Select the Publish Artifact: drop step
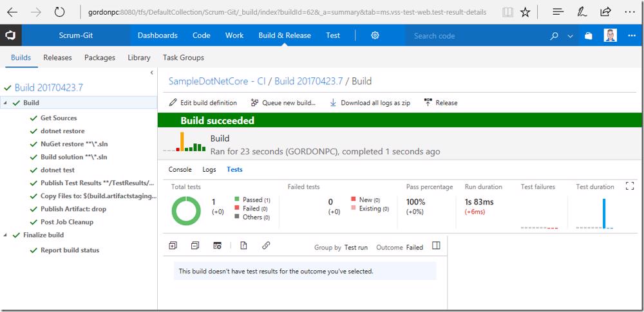Viewport: 644px width, 312px height. pyautogui.click(x=73, y=209)
